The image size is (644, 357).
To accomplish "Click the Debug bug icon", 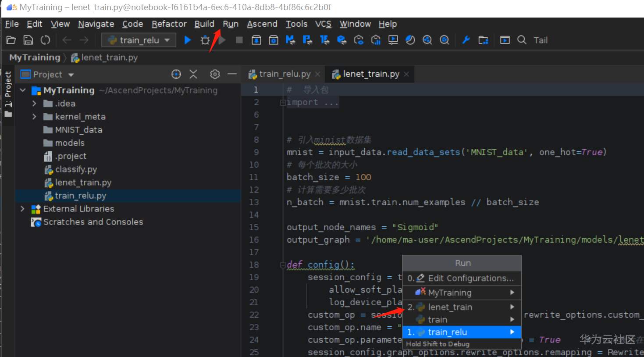I will 205,40.
